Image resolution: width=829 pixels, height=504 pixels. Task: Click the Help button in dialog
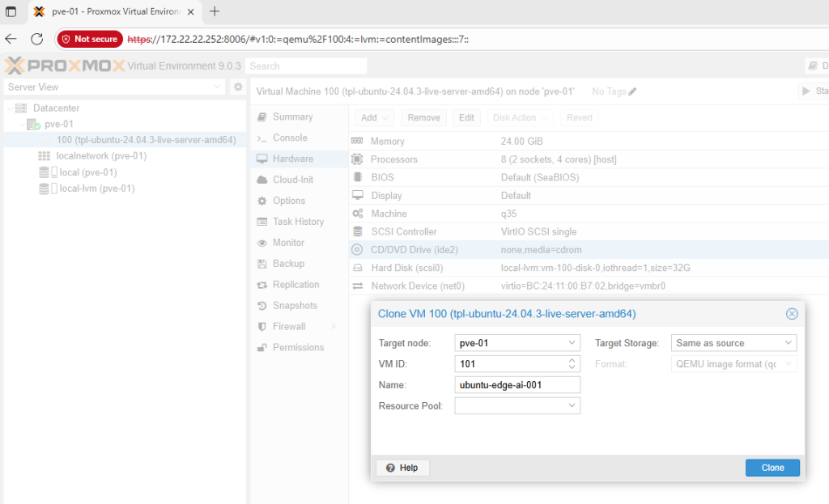[402, 468]
